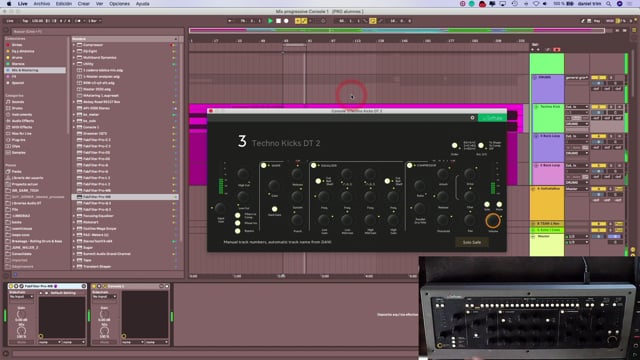Expand the Console 1 folder in browser

(x=74, y=127)
